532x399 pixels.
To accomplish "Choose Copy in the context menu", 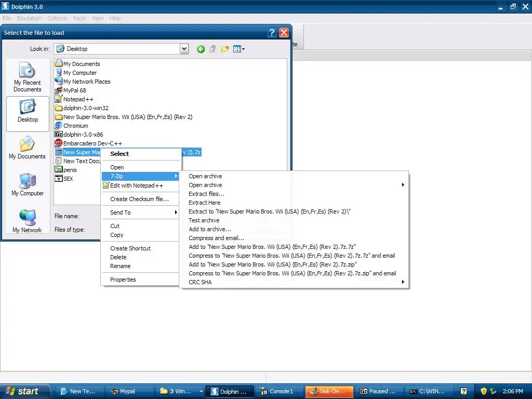I will tap(140, 235).
